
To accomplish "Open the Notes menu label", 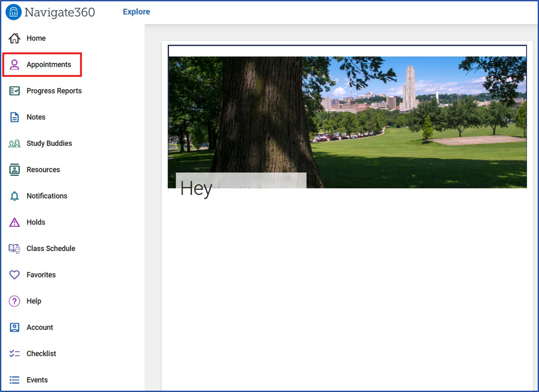I will tap(36, 117).
